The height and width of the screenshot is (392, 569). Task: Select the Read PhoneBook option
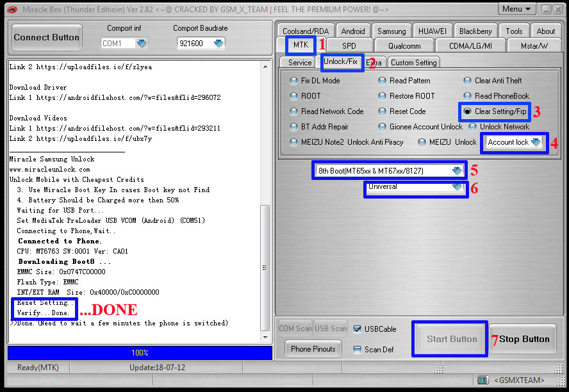tap(467, 96)
